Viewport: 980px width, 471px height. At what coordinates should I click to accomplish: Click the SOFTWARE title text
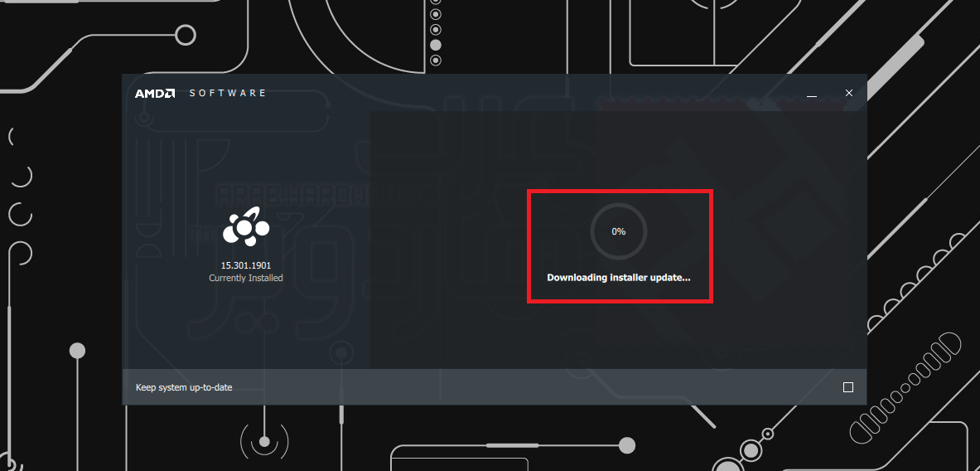coord(228,93)
